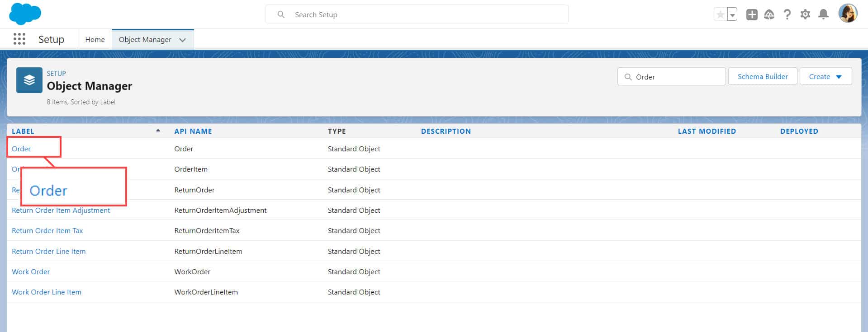
Task: Open the user profile avatar
Action: coord(848,14)
